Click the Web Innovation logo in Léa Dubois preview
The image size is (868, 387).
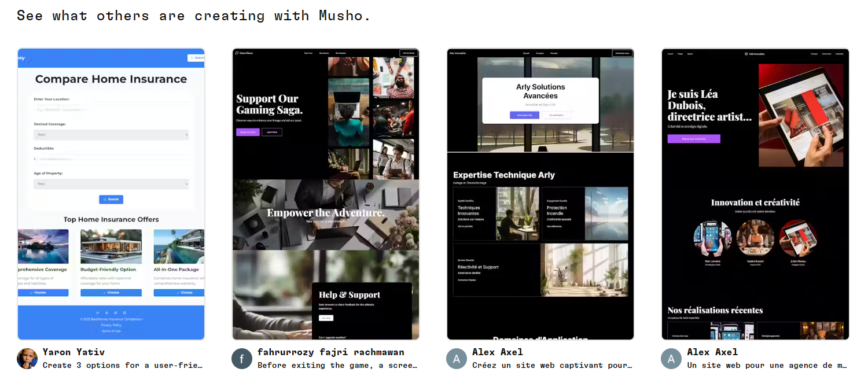(x=755, y=54)
